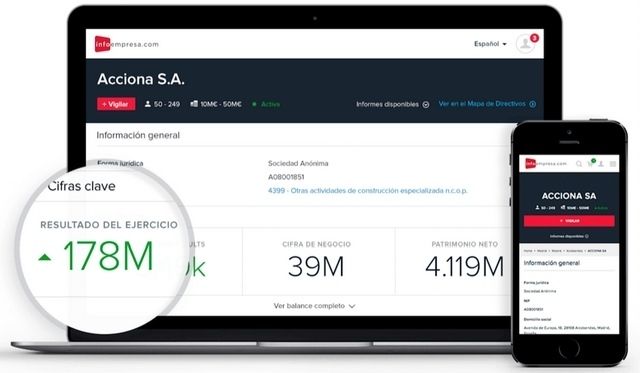Click the CIFRA DE NEGOCIO label

pos(316,244)
